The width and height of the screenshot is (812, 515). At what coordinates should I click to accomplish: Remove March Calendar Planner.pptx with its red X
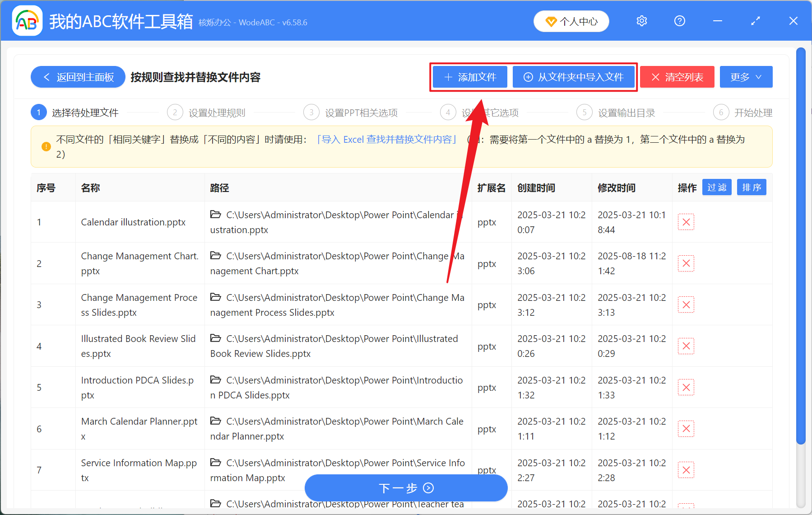[686, 428]
